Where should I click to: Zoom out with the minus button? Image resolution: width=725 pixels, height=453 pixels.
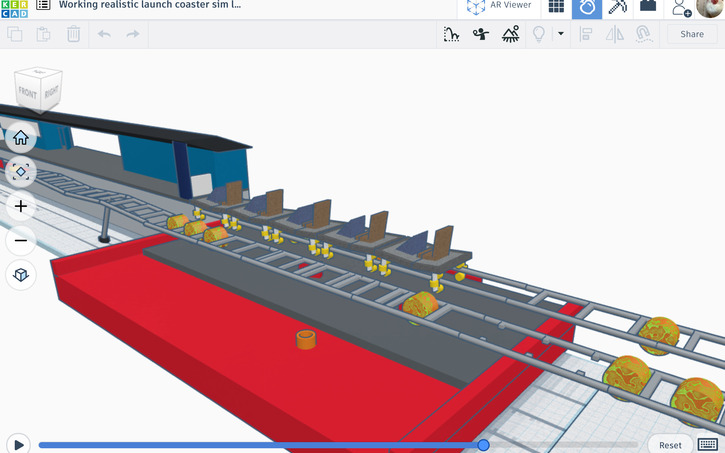pyautogui.click(x=21, y=240)
